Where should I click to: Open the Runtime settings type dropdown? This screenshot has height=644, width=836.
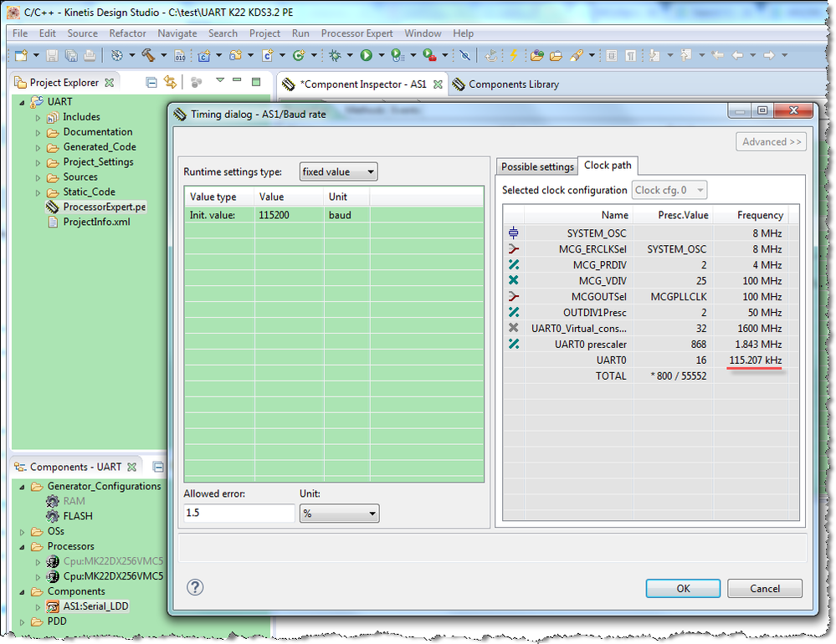coord(339,172)
